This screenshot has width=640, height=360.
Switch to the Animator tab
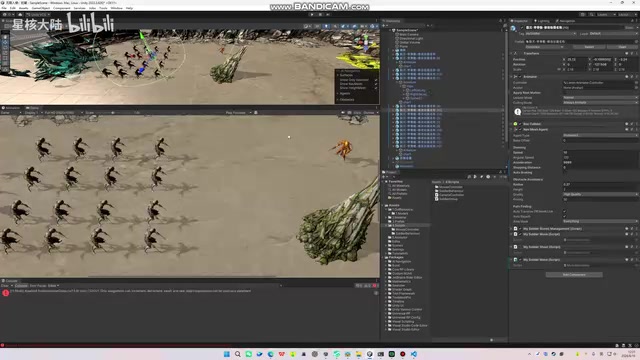[x=12, y=108]
